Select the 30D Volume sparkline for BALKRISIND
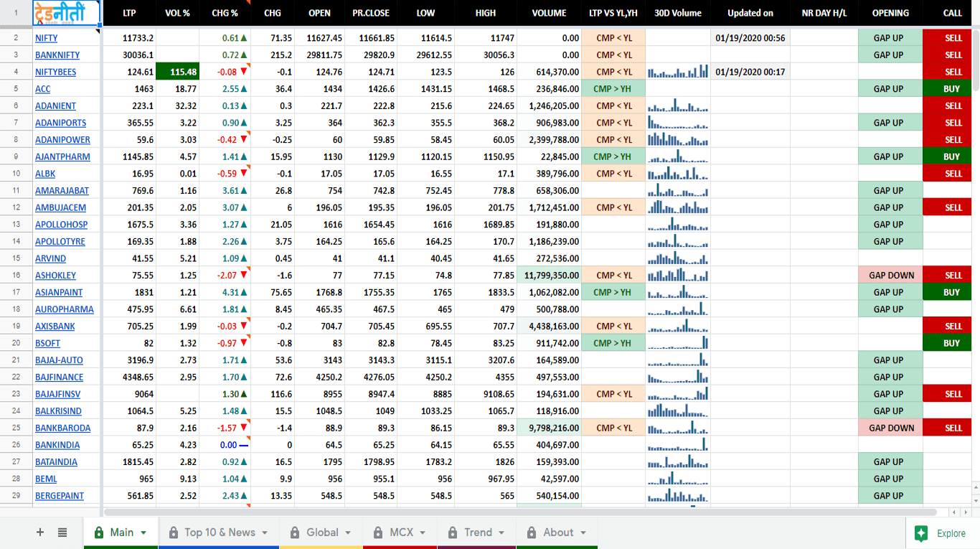The height and width of the screenshot is (549, 980). tap(677, 411)
